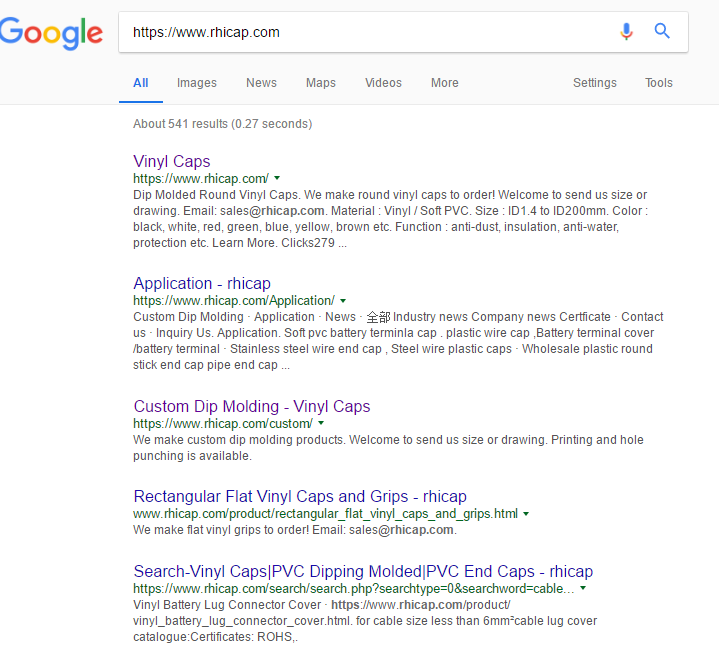Open the News tab
Viewport: 719px width, 645px height.
coord(261,83)
